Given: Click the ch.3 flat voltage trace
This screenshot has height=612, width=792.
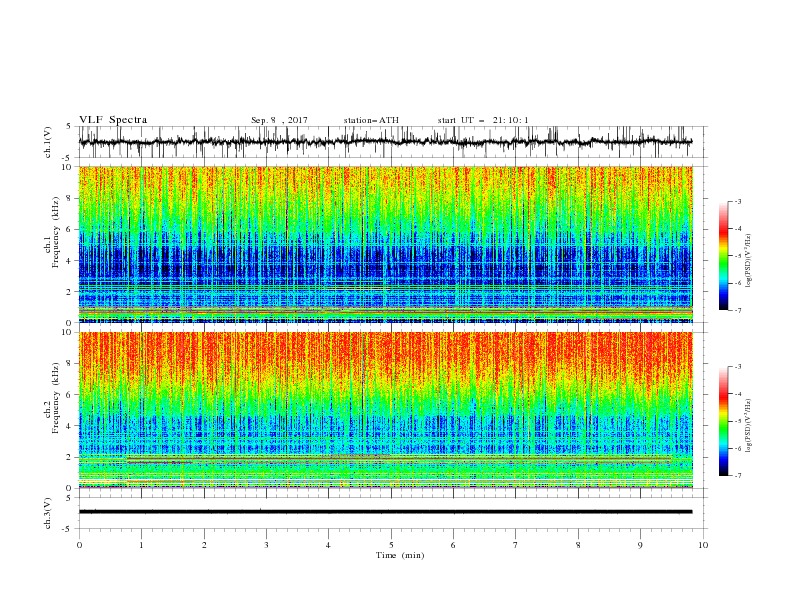Looking at the screenshot, I should coord(385,512).
